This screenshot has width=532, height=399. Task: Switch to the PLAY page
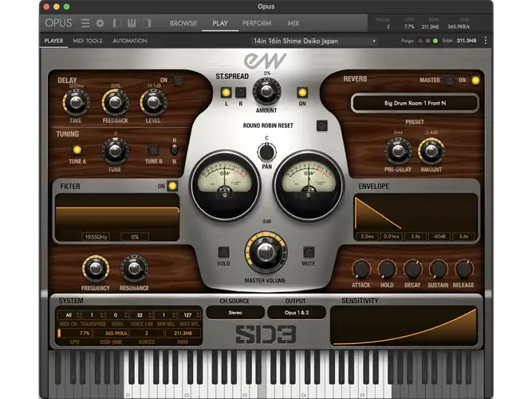tap(220, 23)
